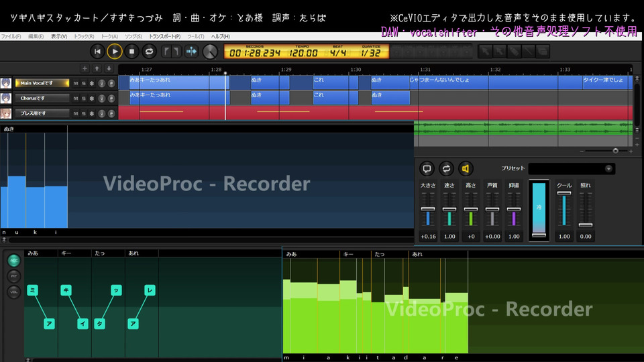Move the track down with down arrow

[109, 68]
